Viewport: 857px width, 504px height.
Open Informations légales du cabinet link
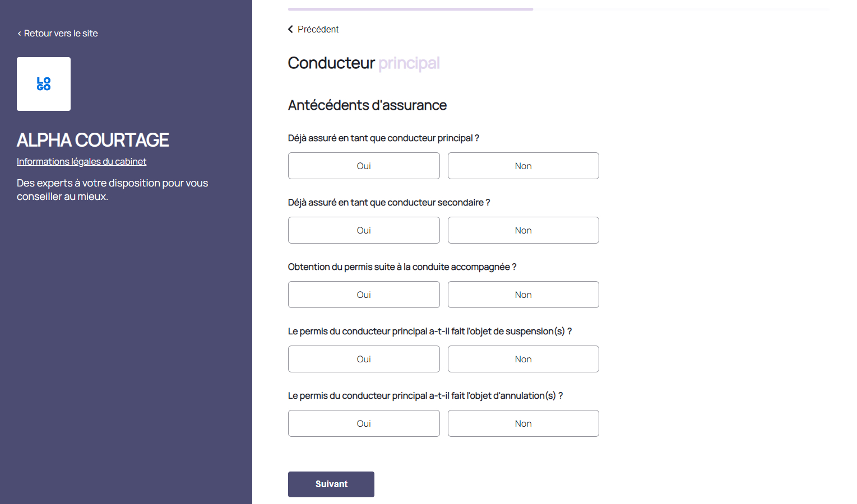[81, 162]
